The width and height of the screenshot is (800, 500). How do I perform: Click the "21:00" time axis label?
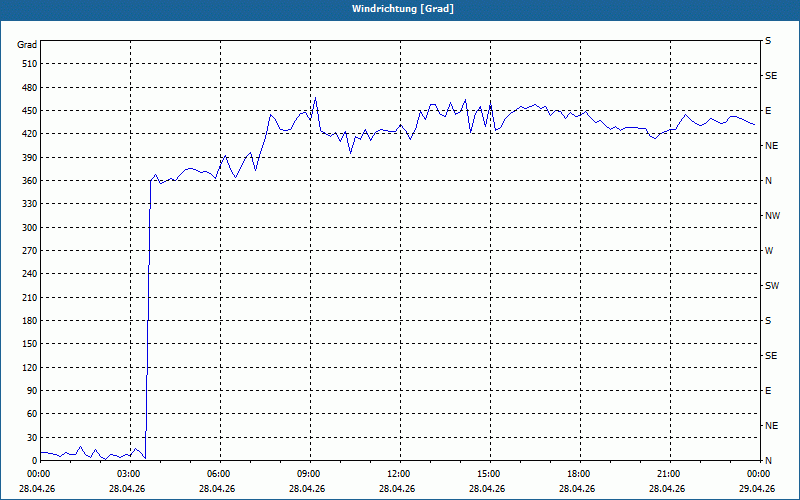668,474
